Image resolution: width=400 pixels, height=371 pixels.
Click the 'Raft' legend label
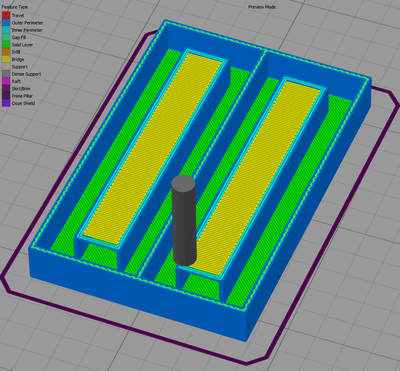click(16, 81)
